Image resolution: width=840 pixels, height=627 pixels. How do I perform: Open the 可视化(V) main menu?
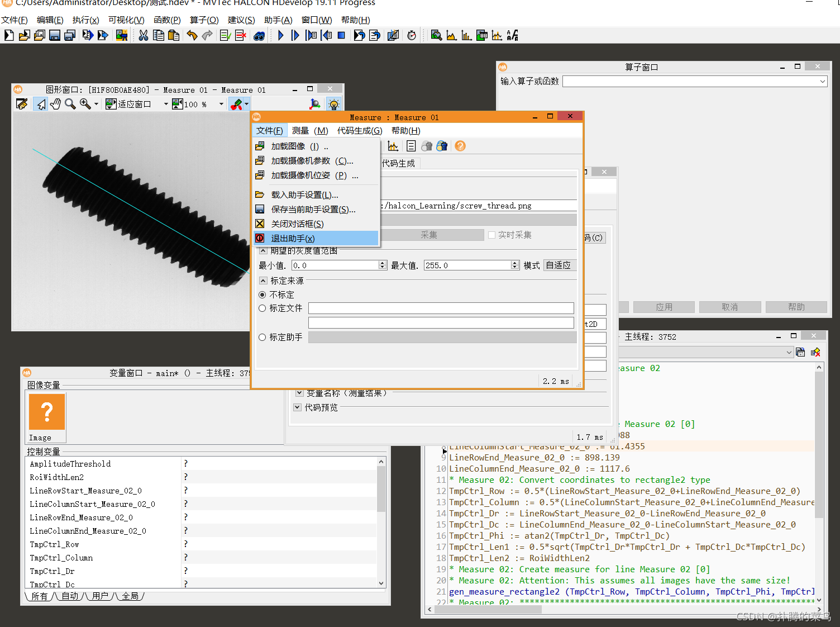pyautogui.click(x=126, y=20)
